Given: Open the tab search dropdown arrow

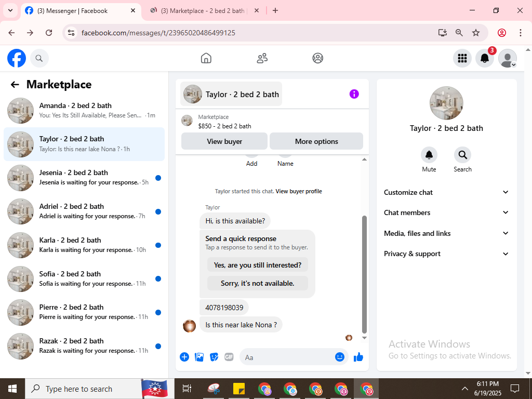Looking at the screenshot, I should click(x=10, y=10).
